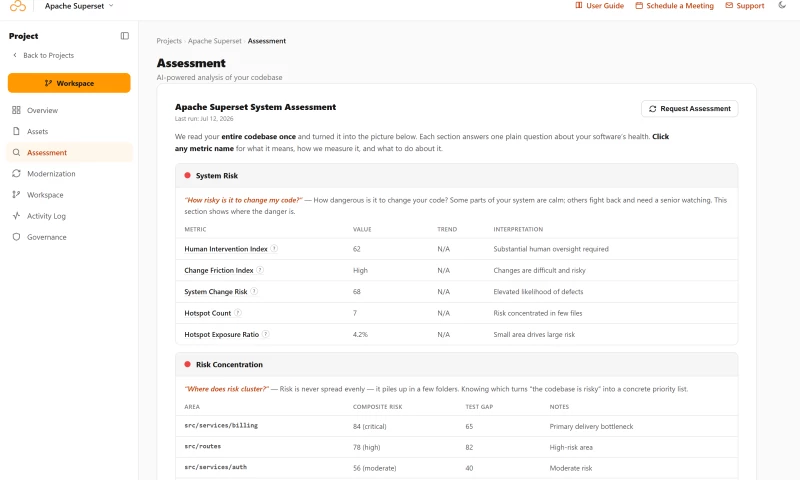Open help icon for Human Intervention Index
Screen dimensions: 800x480
coord(274,249)
